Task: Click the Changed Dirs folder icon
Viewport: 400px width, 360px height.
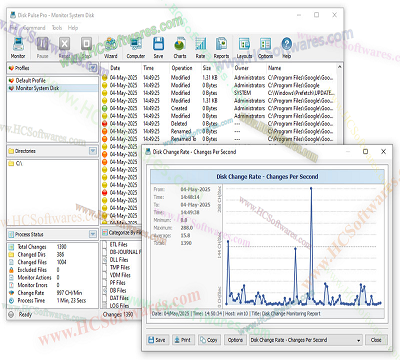Action: point(11,255)
